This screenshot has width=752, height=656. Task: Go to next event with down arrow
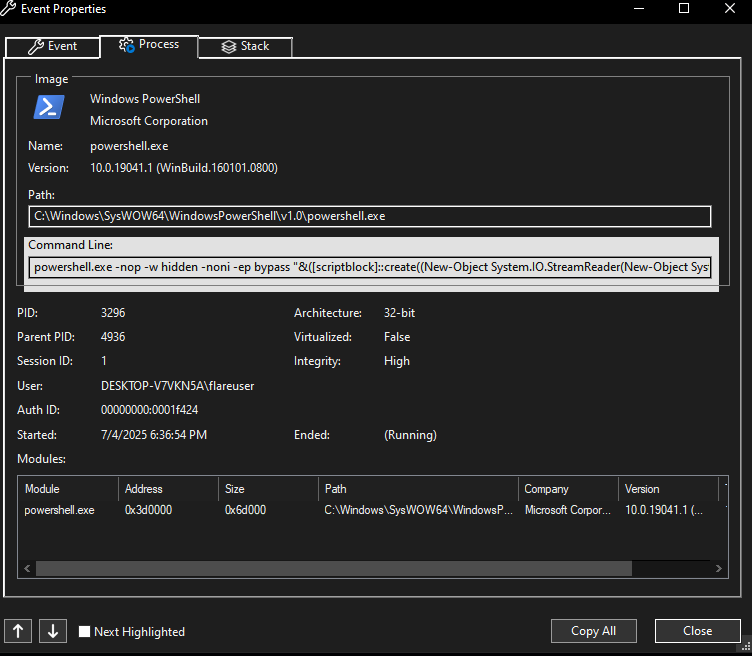point(53,631)
